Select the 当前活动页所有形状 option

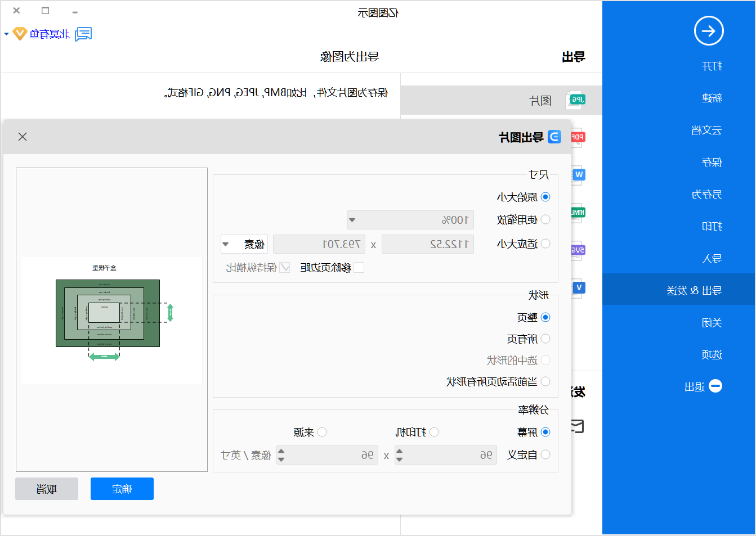545,381
